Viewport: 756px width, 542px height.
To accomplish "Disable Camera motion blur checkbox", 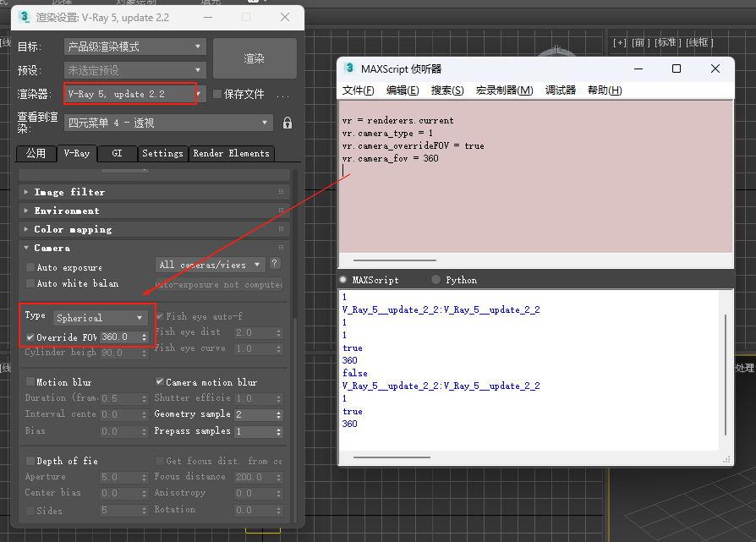I will pos(160,382).
